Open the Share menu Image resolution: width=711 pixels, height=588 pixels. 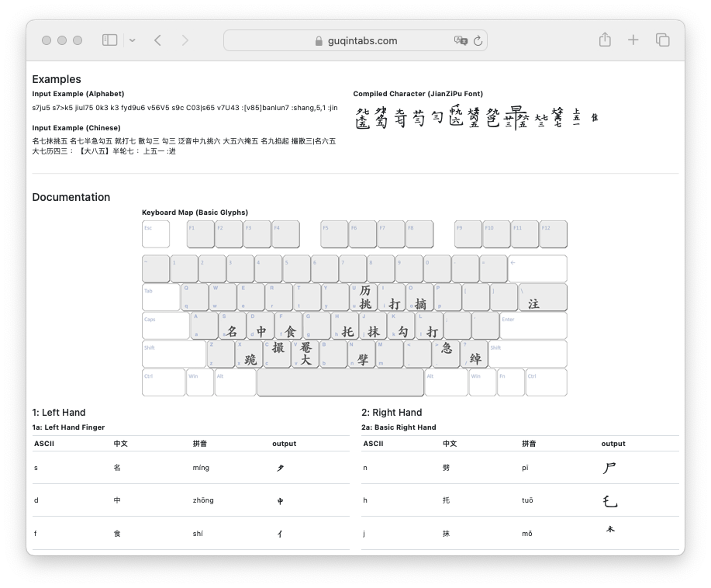pos(605,40)
